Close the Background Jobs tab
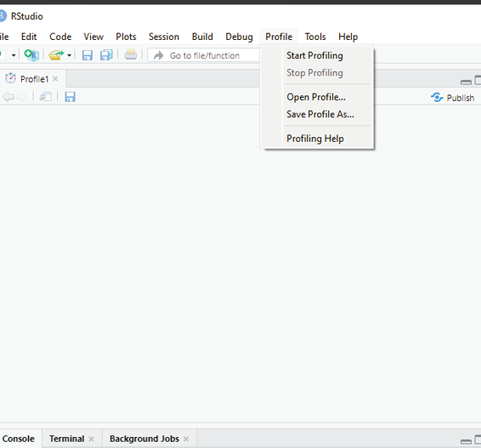 tap(186, 439)
